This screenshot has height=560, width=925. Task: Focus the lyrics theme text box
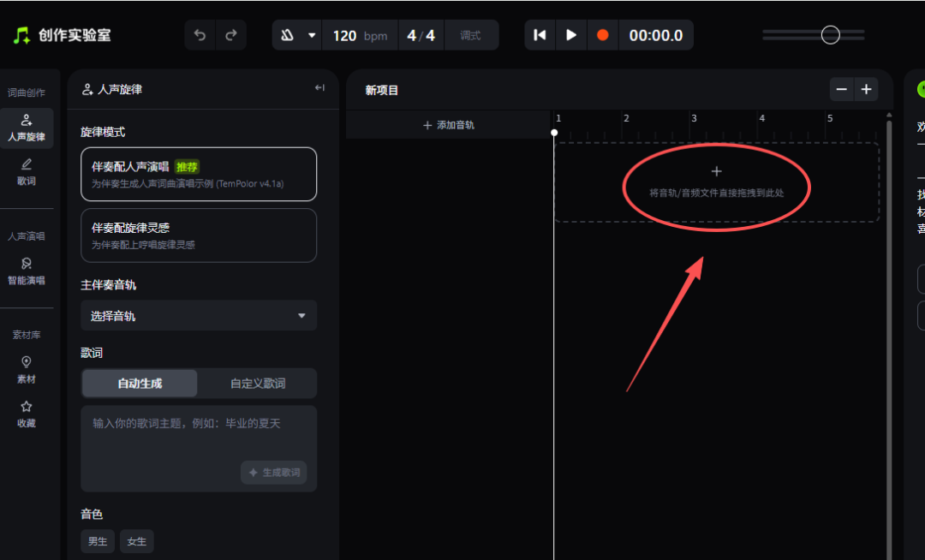199,449
